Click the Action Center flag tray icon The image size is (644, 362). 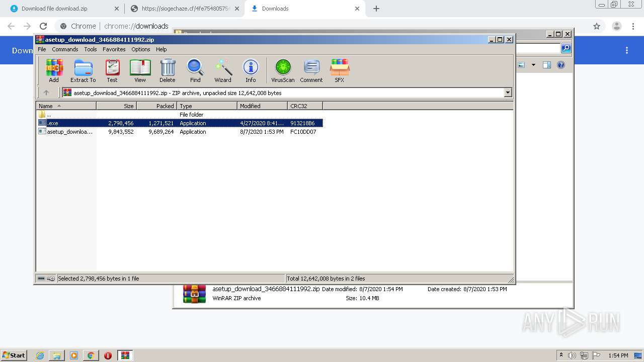pos(596,355)
